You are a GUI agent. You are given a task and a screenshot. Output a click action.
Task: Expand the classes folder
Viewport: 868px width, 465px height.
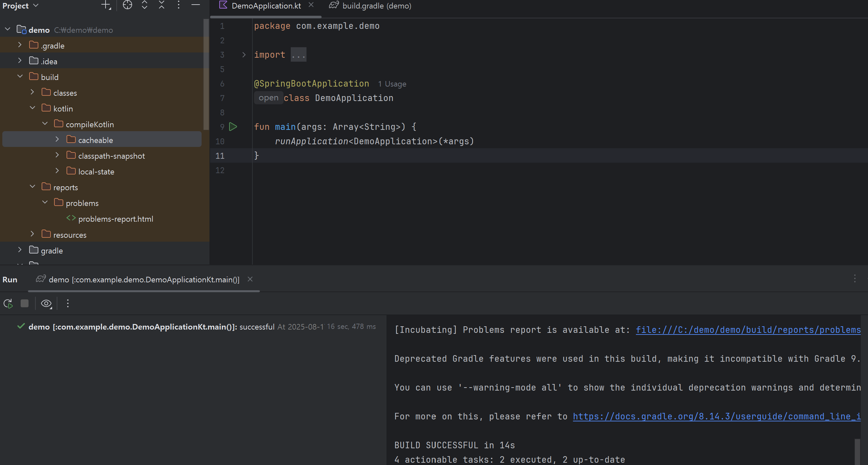[x=32, y=92]
